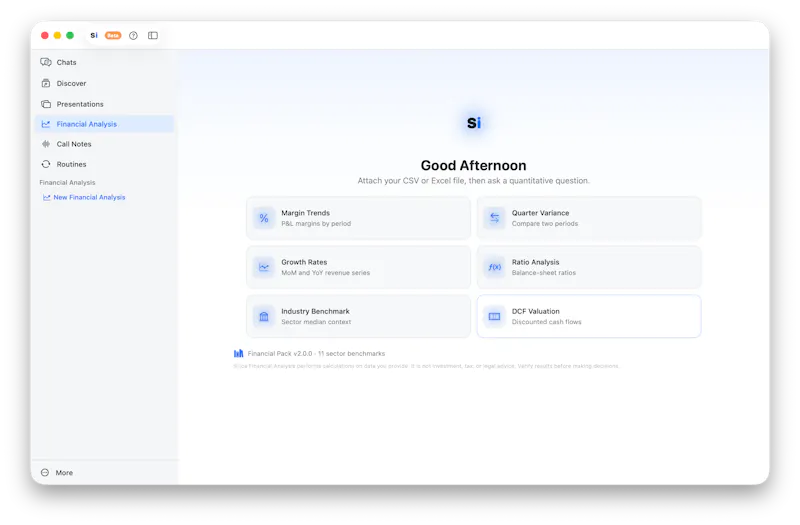Maximize the window with the green button
This screenshot has height=525, width=800.
[70, 35]
